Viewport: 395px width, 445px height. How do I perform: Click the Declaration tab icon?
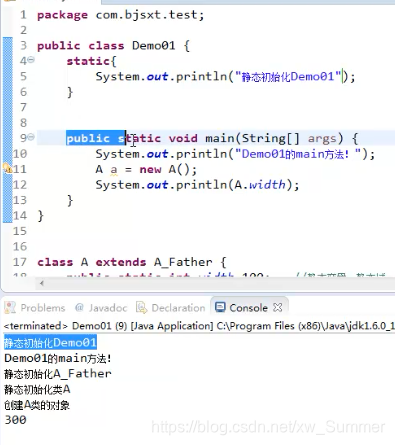pos(142,307)
